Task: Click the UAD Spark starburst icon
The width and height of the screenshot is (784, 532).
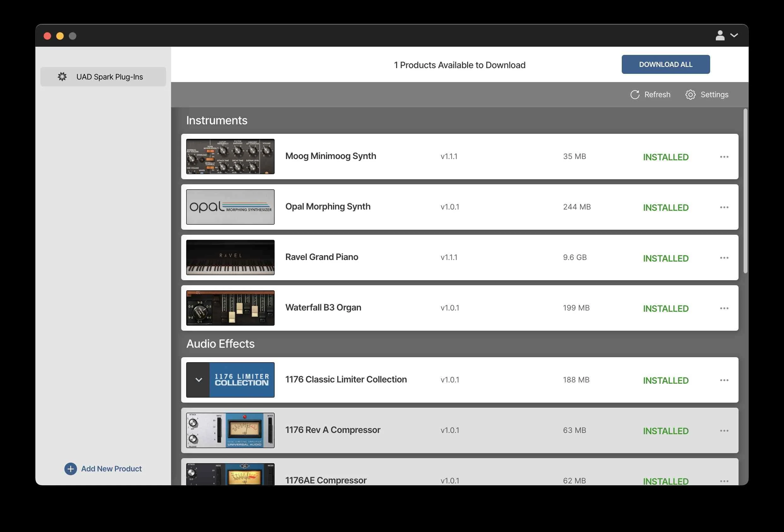Action: click(62, 77)
